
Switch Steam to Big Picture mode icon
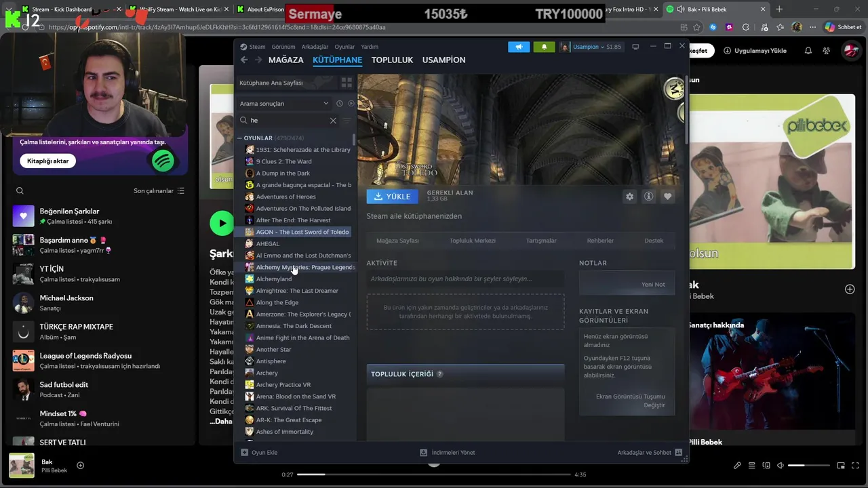(635, 47)
